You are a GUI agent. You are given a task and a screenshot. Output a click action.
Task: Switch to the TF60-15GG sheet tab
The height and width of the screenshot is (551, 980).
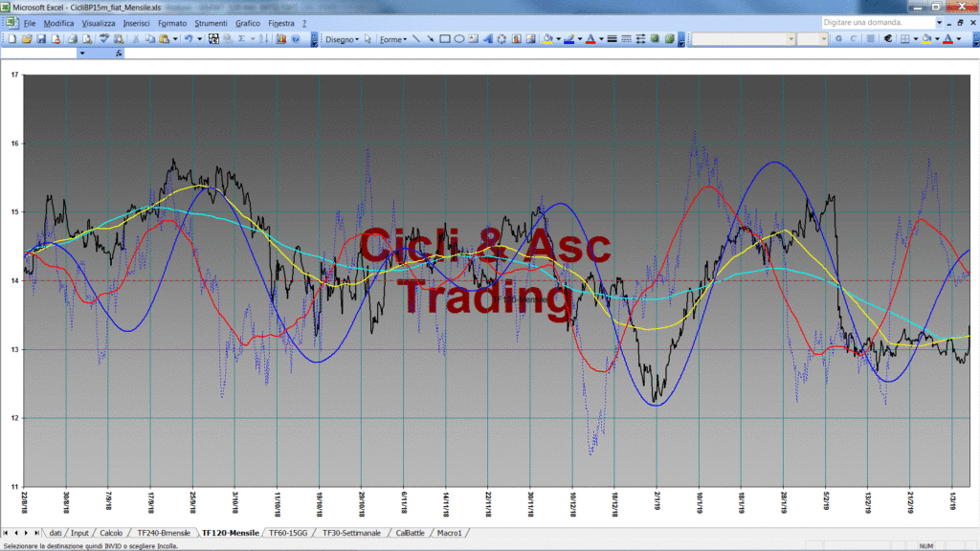[x=288, y=533]
